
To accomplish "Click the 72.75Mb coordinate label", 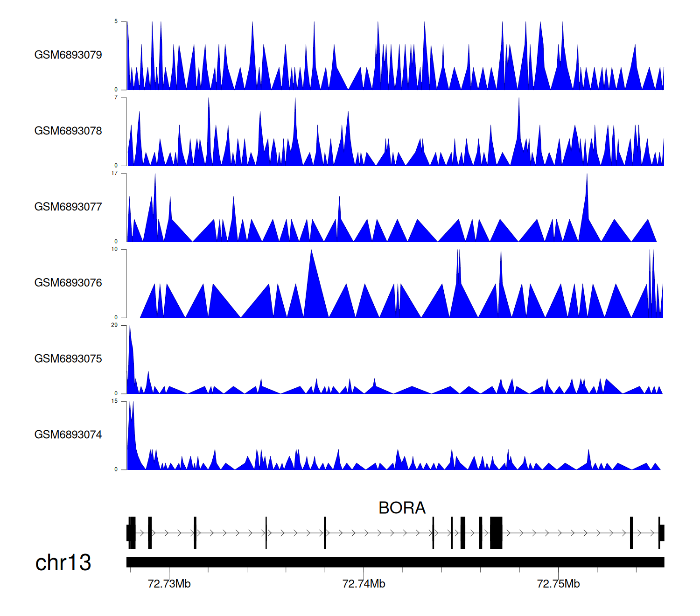I will [558, 584].
